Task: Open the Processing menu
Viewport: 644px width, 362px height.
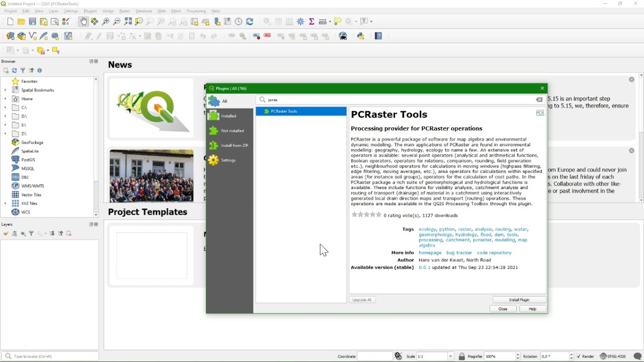Action: (x=196, y=11)
